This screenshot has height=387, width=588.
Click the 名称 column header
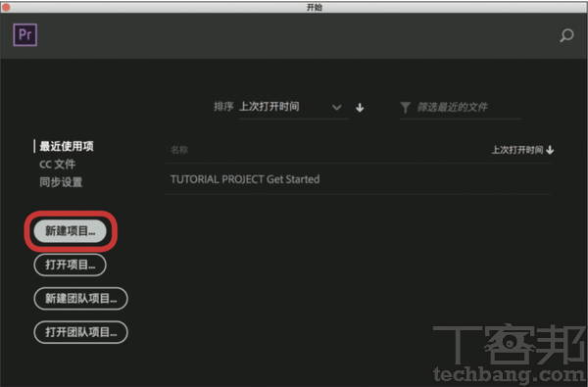point(179,150)
